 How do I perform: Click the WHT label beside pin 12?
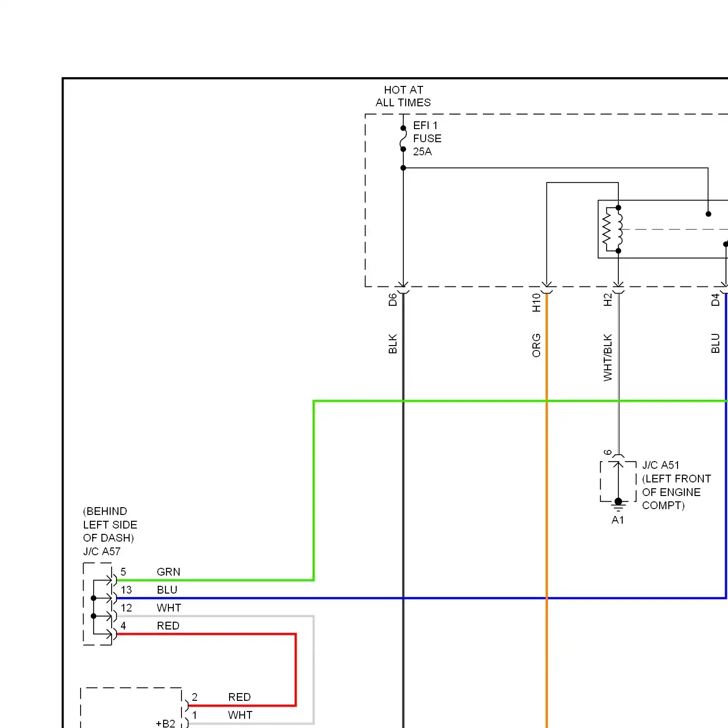(x=169, y=608)
